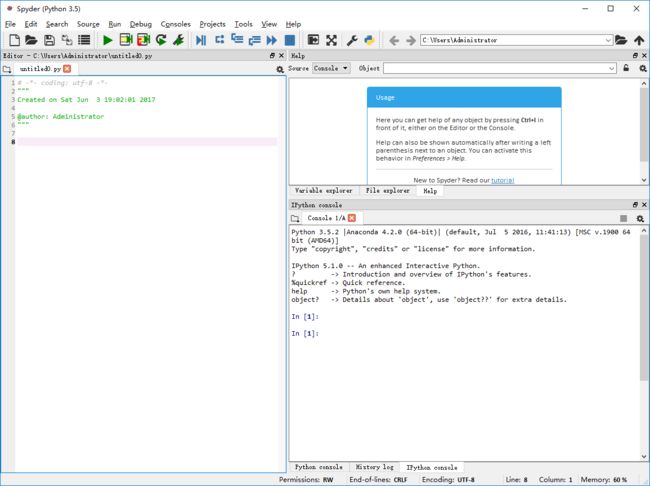
Task: Run file with the green play button
Action: pos(107,40)
